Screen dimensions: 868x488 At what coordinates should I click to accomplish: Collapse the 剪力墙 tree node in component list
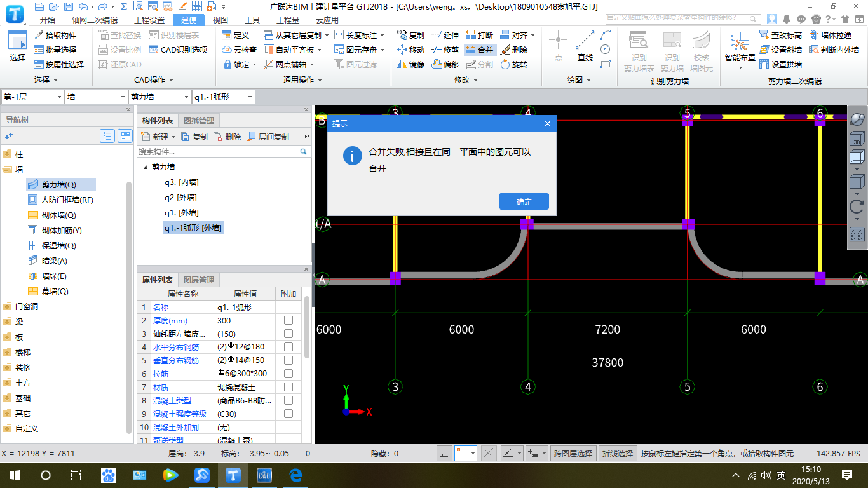click(146, 167)
